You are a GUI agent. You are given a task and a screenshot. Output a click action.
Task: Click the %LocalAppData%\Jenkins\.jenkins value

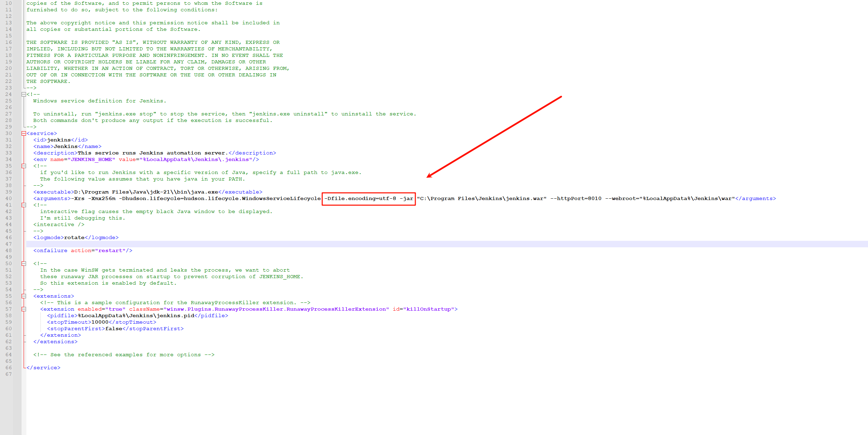pos(196,160)
